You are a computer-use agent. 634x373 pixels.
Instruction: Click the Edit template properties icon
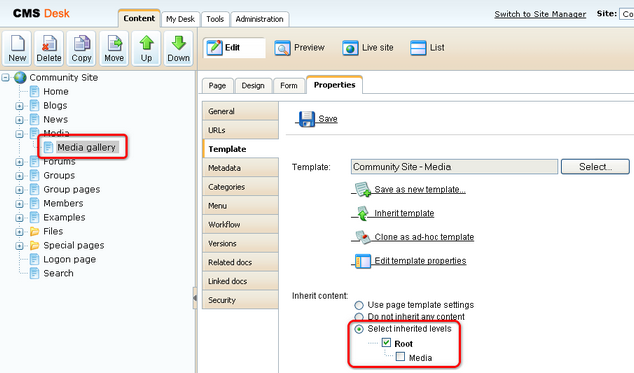tap(362, 261)
